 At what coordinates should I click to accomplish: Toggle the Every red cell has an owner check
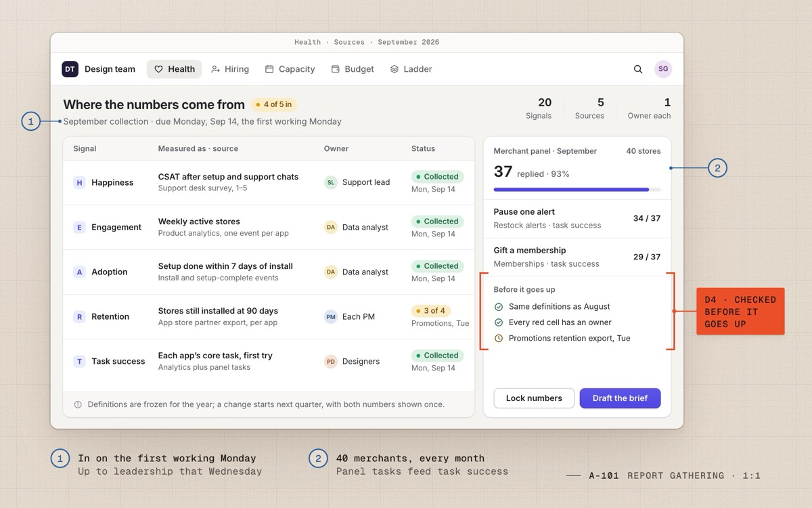point(499,322)
